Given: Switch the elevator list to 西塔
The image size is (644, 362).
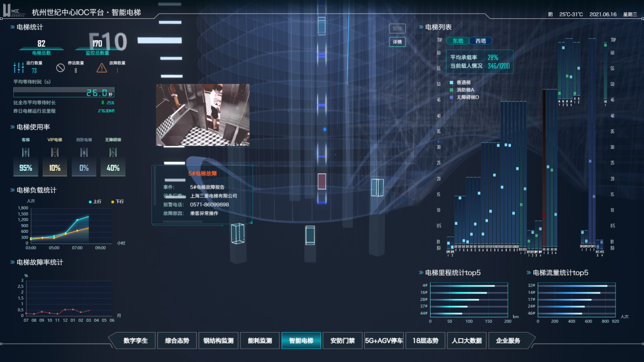Looking at the screenshot, I should pyautogui.click(x=480, y=41).
